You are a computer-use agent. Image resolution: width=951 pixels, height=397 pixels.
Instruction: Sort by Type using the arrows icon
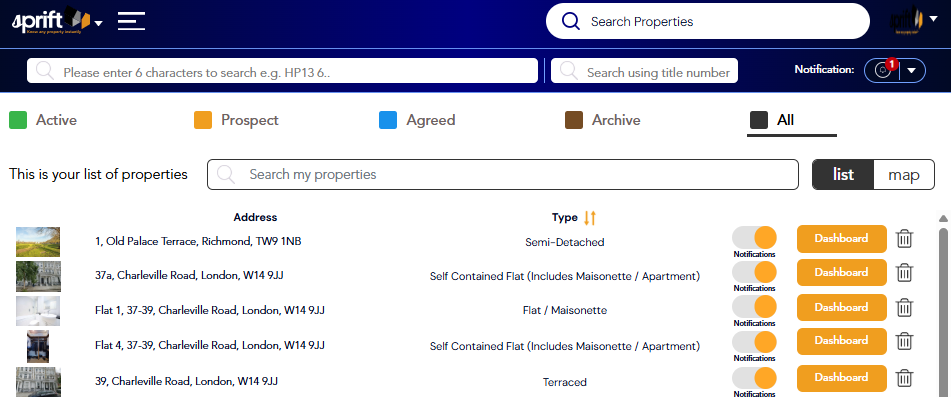pos(590,218)
